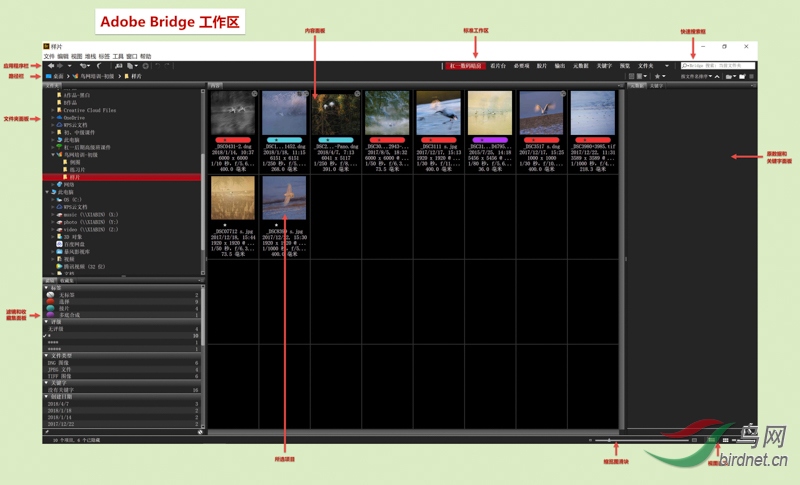Image resolution: width=800 pixels, height=485 pixels.
Task: Select the _DSC0431-2.dng thumbnail
Action: click(234, 114)
